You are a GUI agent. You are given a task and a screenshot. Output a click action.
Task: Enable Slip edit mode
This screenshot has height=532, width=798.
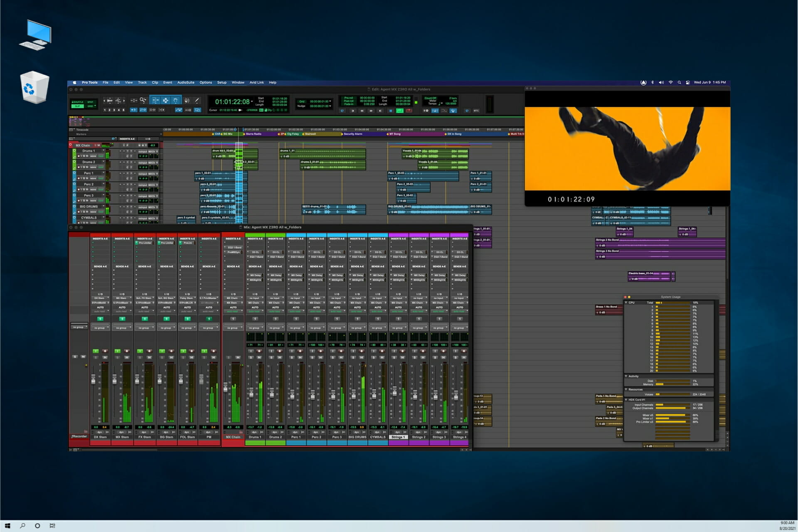[x=78, y=106]
